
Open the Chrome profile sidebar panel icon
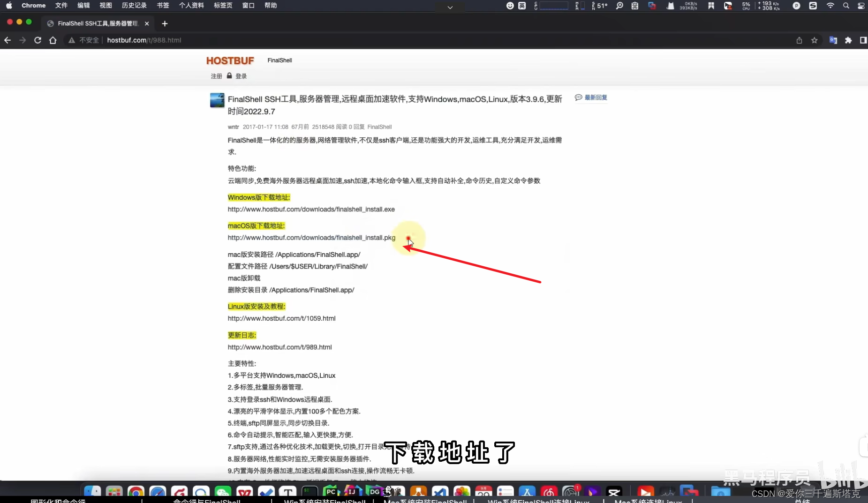click(x=863, y=40)
